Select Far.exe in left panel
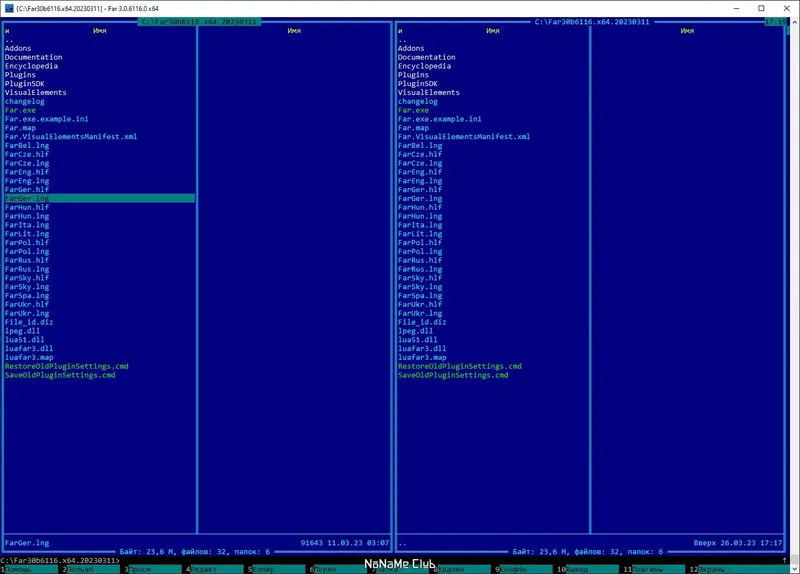800x574 pixels. click(20, 110)
